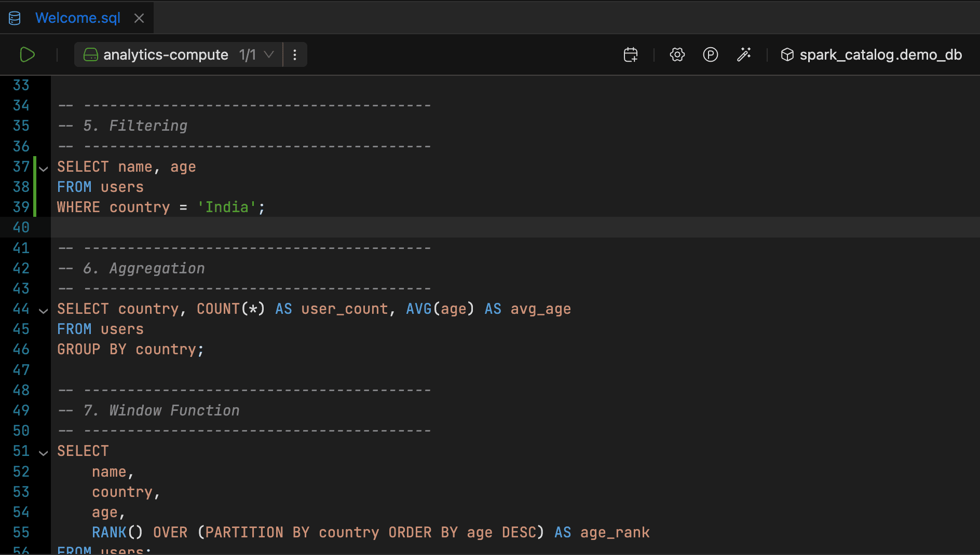This screenshot has width=980, height=555.
Task: Collapse the aggregation query at line 44
Action: pos(43,310)
